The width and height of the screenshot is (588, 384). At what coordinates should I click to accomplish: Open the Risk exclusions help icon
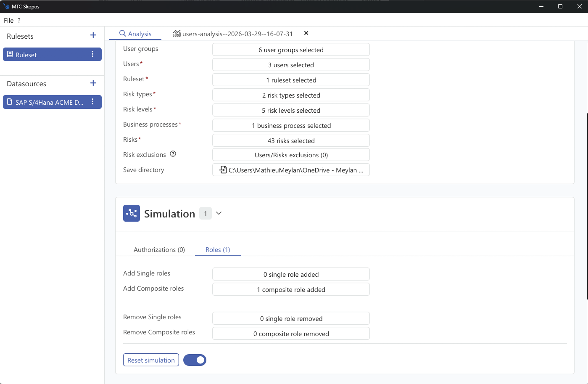pos(173,154)
